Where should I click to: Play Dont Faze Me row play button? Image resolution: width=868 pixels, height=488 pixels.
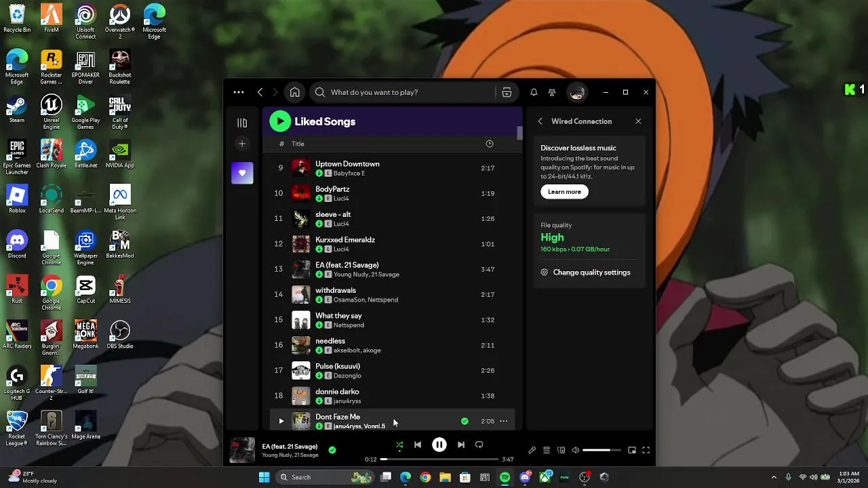(x=281, y=422)
